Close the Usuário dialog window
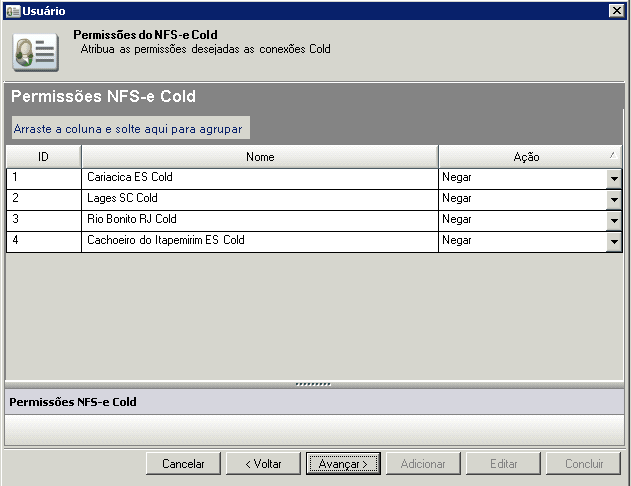This screenshot has height=486, width=631. [x=617, y=10]
